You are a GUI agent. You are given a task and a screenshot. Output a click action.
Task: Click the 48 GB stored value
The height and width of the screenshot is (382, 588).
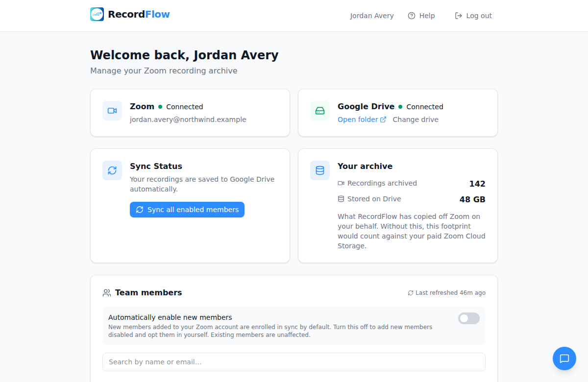[472, 199]
